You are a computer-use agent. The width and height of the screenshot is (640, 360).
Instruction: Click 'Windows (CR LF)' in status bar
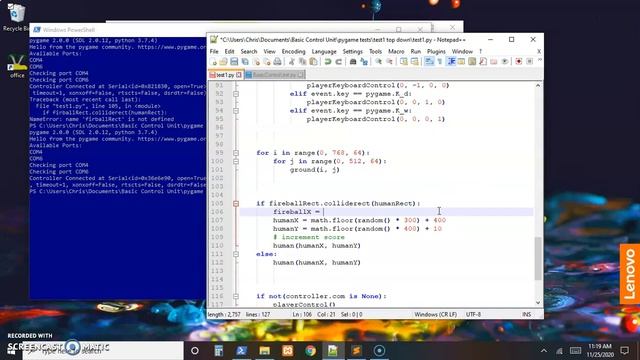pos(436,314)
